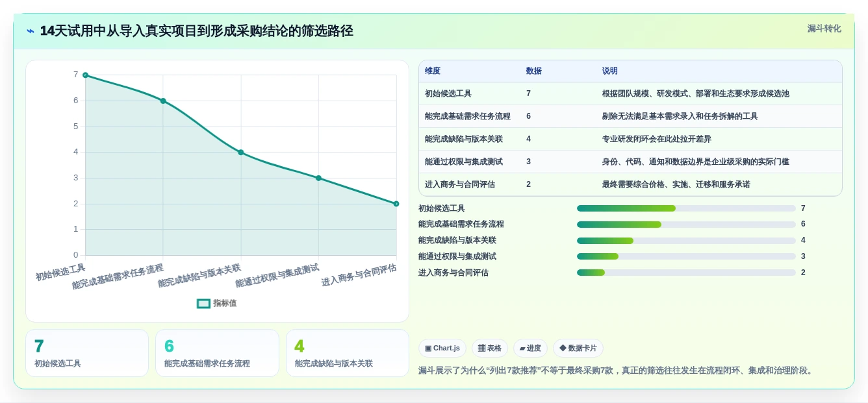This screenshot has width=868, height=403.
Task: Click table cell 能完成缺陷与版本关联
Action: (x=464, y=139)
